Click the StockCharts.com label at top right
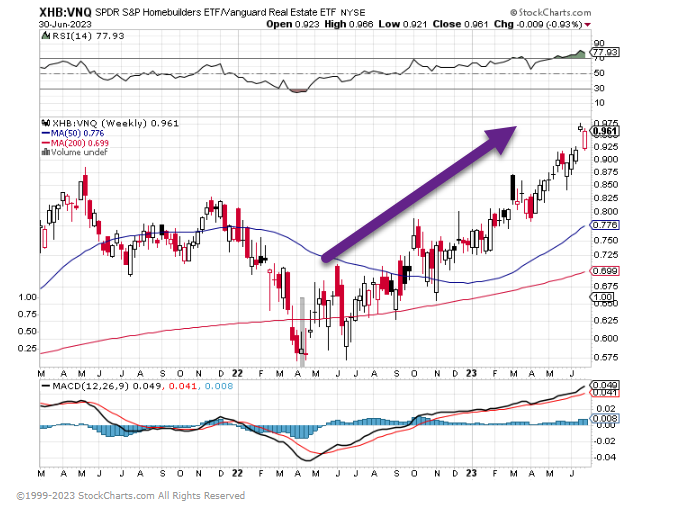673x521 pixels. click(551, 12)
